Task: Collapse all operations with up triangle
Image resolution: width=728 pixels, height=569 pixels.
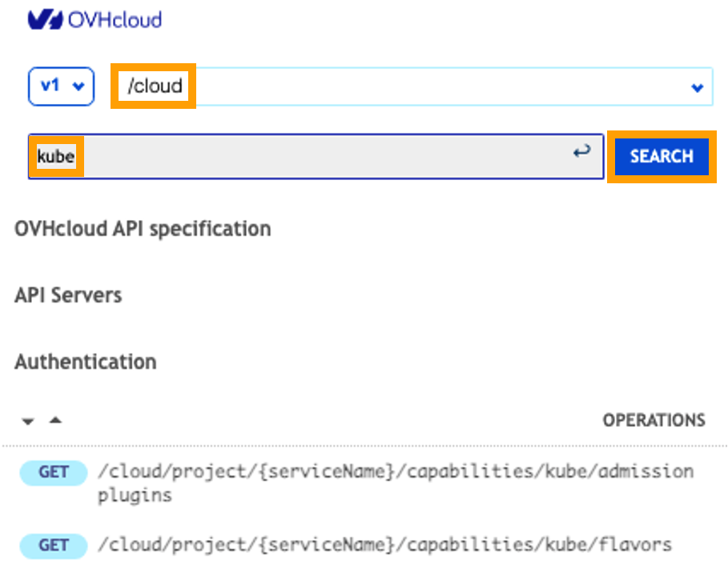Action: (x=55, y=419)
